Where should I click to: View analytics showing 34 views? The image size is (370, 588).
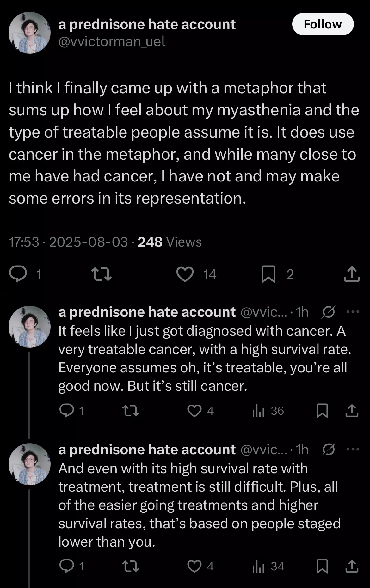pyautogui.click(x=268, y=566)
